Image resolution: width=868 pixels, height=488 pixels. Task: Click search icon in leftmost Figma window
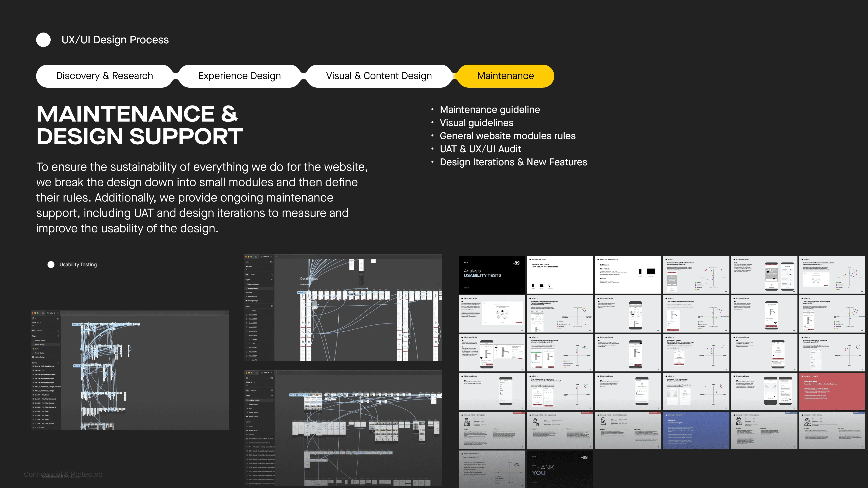(58, 331)
